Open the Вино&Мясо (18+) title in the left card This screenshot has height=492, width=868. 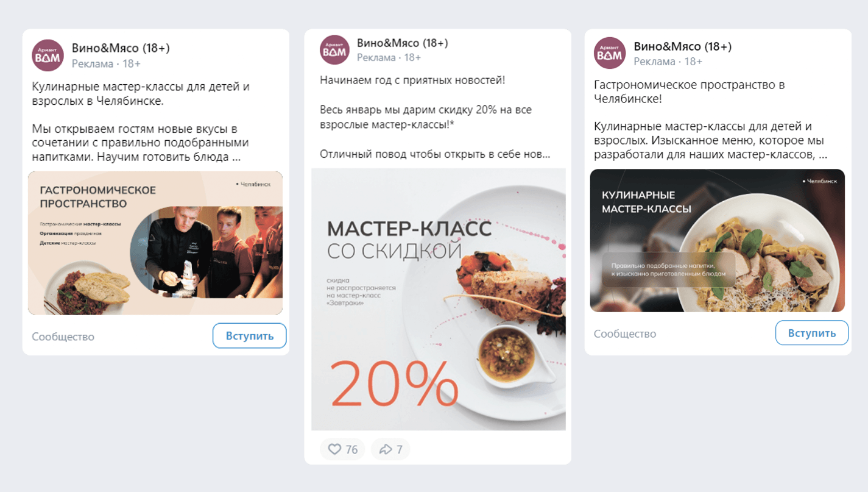pyautogui.click(x=121, y=48)
